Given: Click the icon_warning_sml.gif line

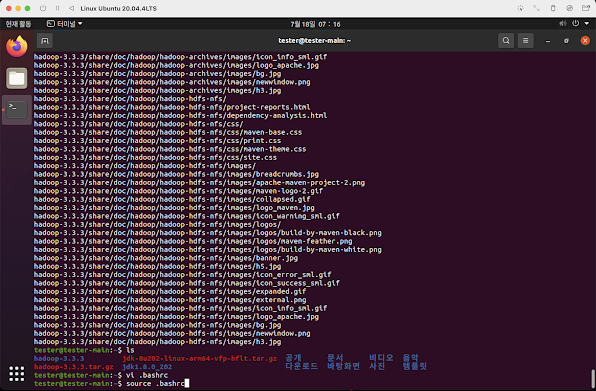Looking at the screenshot, I should click(187, 216).
